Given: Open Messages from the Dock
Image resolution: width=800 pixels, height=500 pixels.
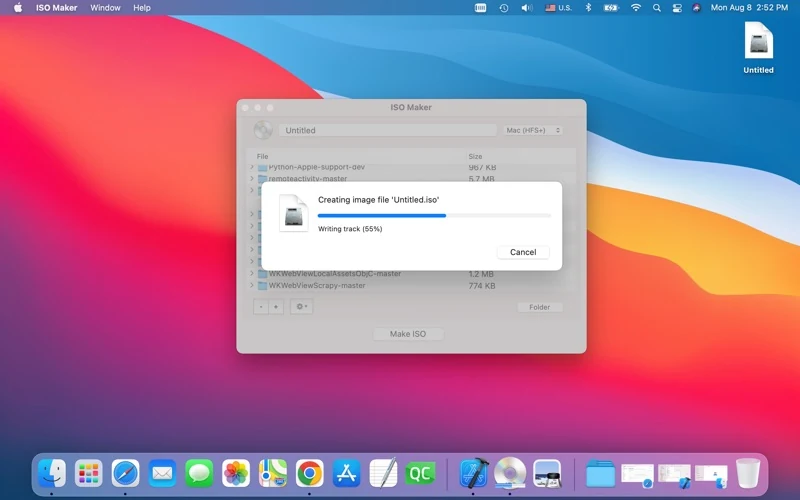Looking at the screenshot, I should pos(199,473).
